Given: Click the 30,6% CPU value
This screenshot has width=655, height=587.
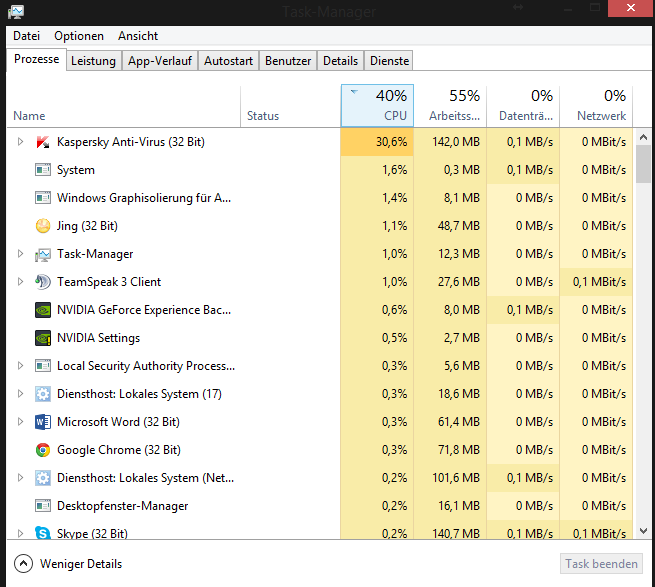Looking at the screenshot, I should click(x=391, y=142).
